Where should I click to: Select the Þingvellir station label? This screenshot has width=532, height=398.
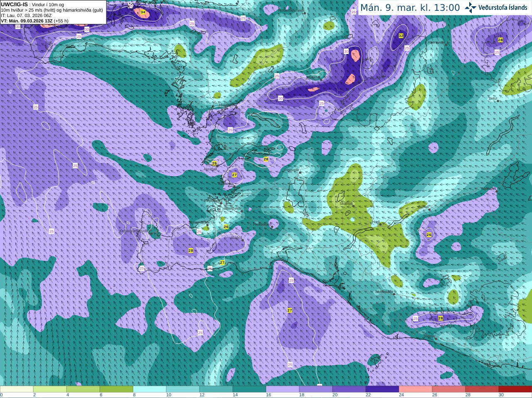tap(292, 170)
